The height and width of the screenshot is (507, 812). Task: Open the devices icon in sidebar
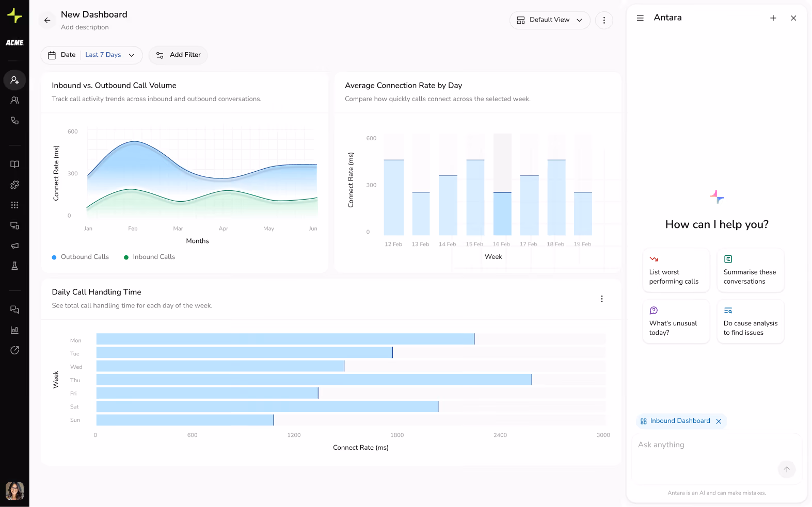[14, 225]
